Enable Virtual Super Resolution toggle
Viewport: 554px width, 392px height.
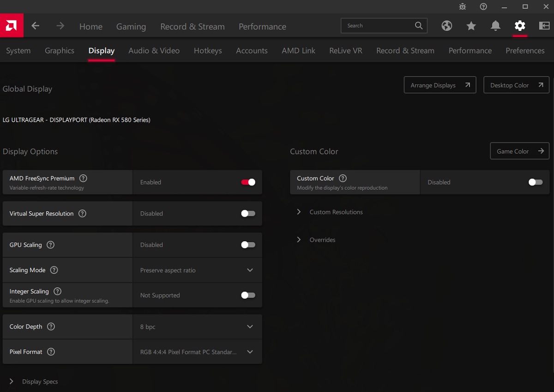coord(248,214)
